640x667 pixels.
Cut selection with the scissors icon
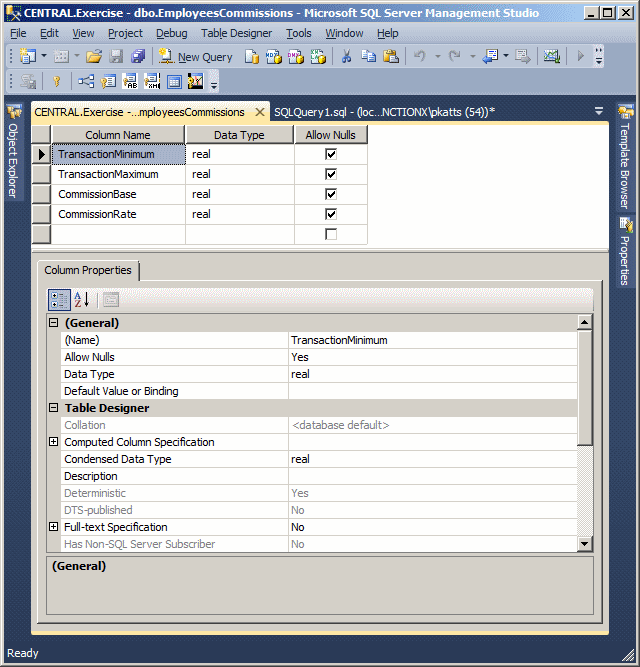point(347,56)
